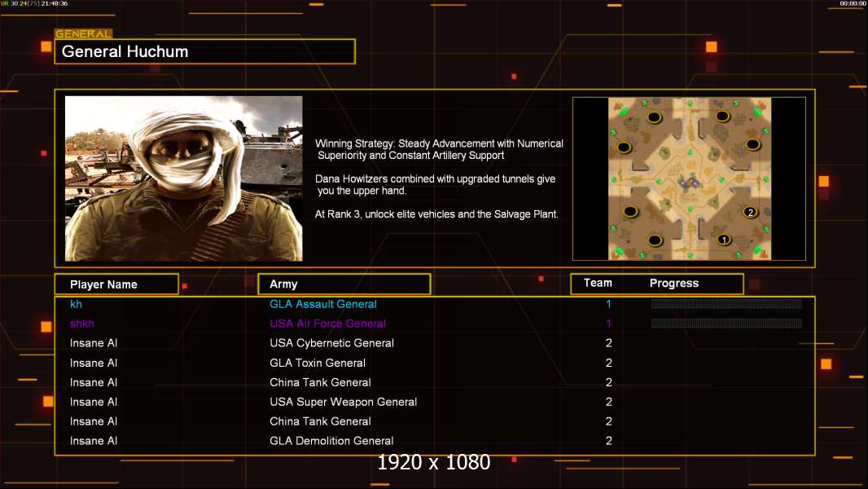
Task: Click the 'At Rank 3' unlock text
Action: click(436, 214)
